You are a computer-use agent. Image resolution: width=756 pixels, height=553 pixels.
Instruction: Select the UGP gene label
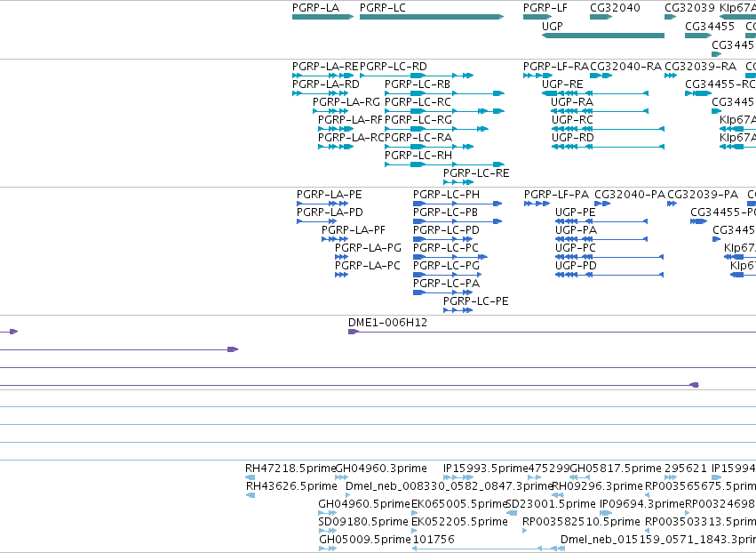pyautogui.click(x=552, y=26)
